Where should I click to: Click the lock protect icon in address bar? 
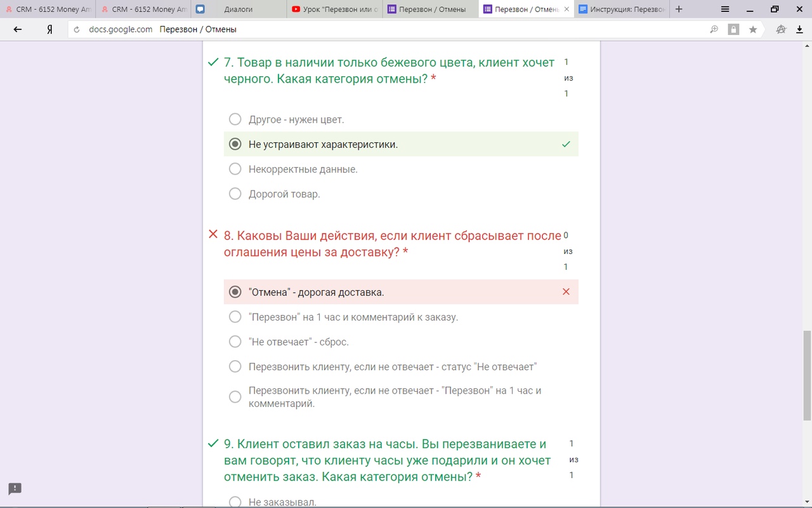(733, 29)
